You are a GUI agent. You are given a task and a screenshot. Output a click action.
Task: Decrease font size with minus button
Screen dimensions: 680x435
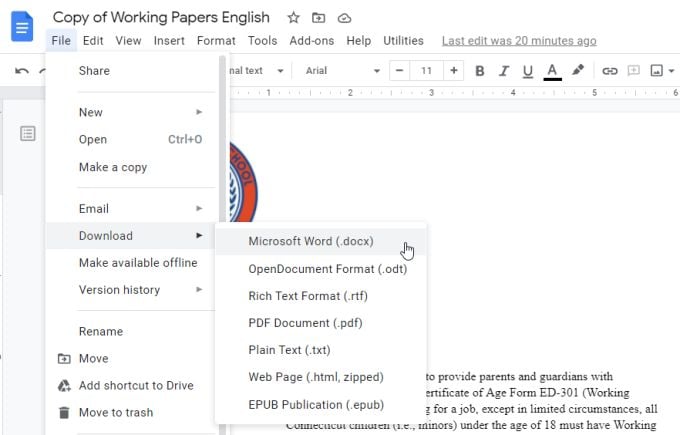[399, 70]
